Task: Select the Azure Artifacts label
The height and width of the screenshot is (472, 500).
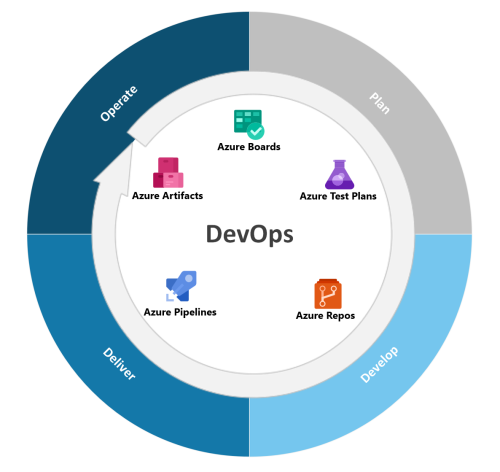Action: pos(167,196)
